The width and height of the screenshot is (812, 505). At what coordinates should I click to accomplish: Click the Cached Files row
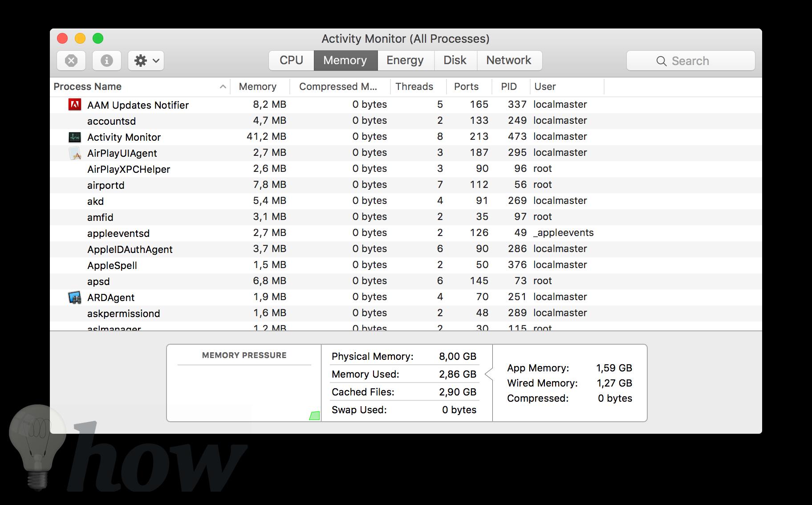point(404,392)
